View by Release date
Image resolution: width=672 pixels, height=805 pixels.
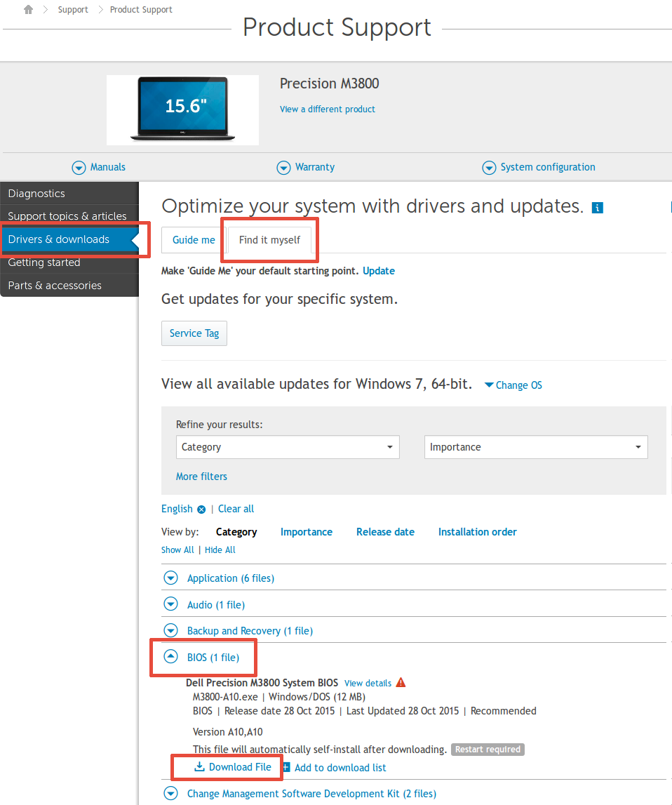click(385, 532)
